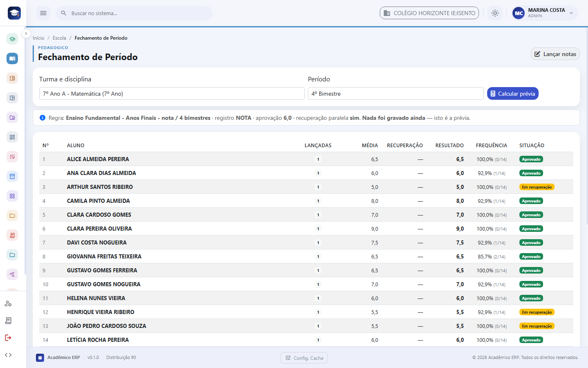Click lançadas count for Davi Costa Nogueira

click(318, 243)
